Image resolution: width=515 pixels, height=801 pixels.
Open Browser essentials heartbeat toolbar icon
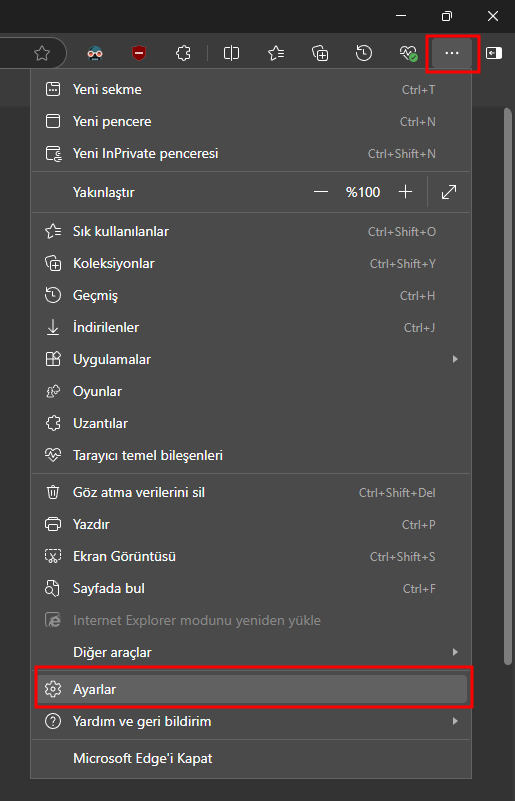point(408,53)
